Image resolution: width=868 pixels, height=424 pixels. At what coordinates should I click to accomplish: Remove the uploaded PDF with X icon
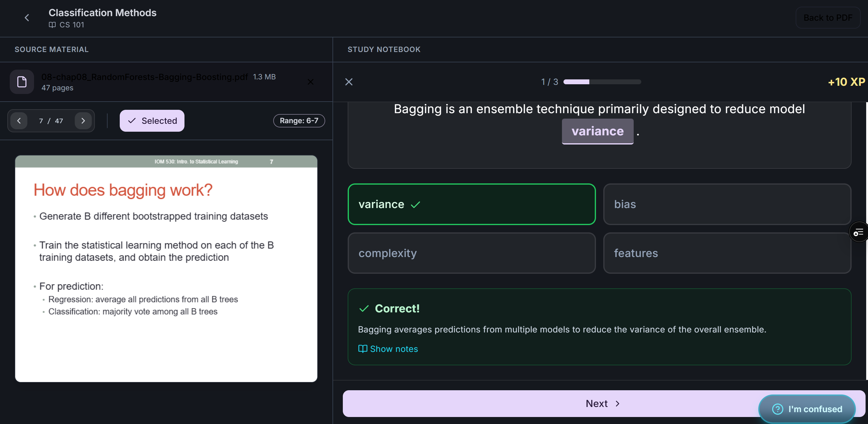point(310,82)
